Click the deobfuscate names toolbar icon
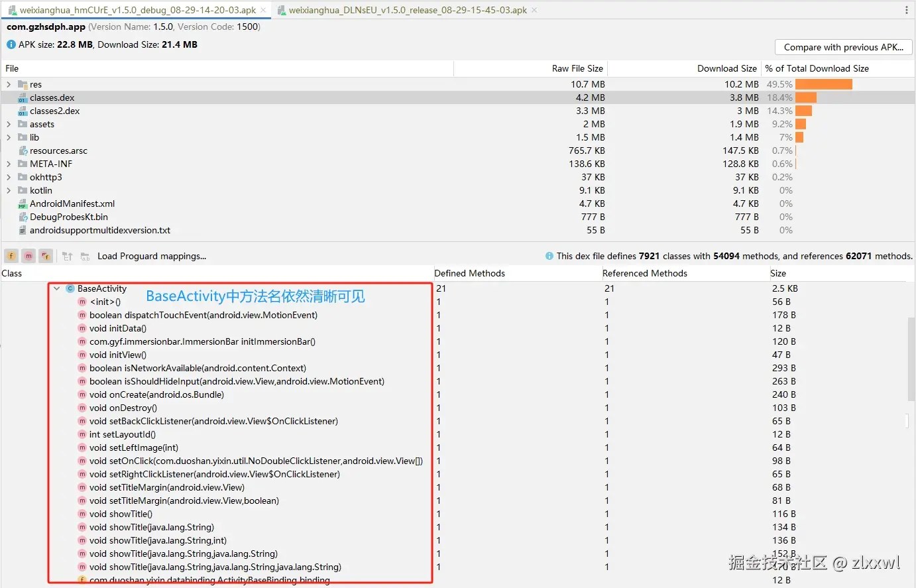 [67, 256]
